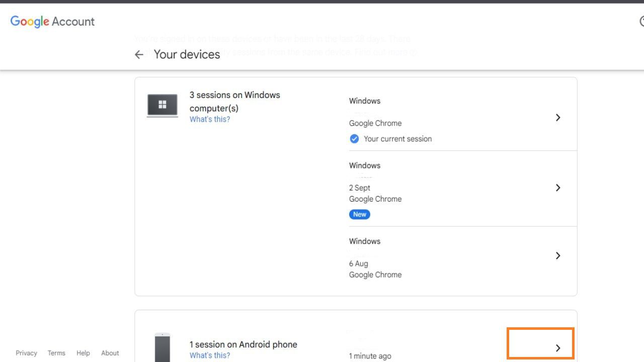Click the 'Your devices' page title
Image resolution: width=644 pixels, height=362 pixels.
tap(187, 54)
